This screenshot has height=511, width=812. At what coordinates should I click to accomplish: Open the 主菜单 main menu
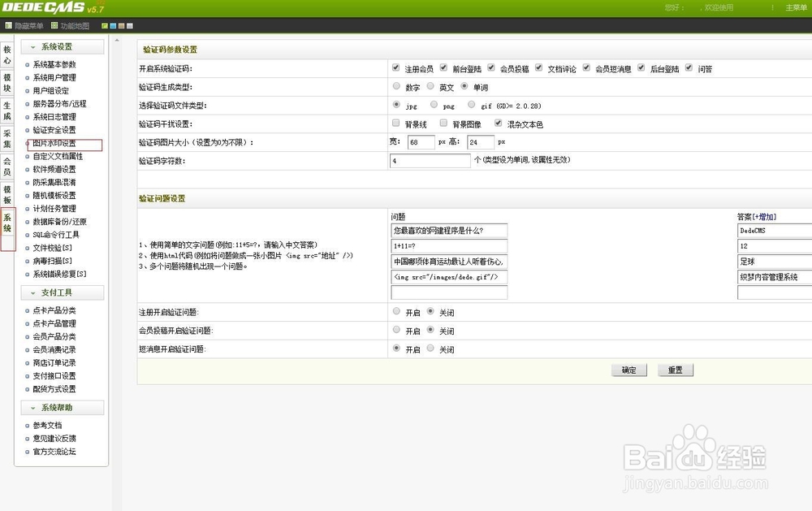[x=797, y=7]
